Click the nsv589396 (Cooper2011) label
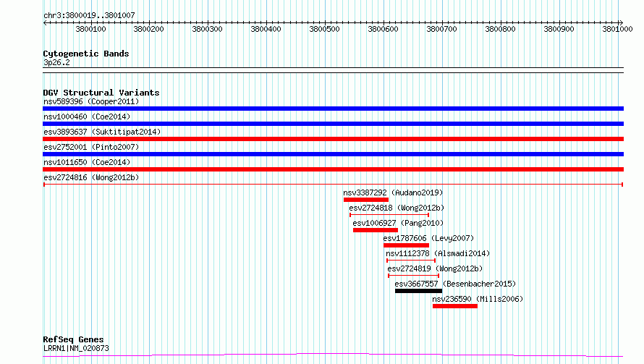The image size is (644, 364). tap(91, 101)
